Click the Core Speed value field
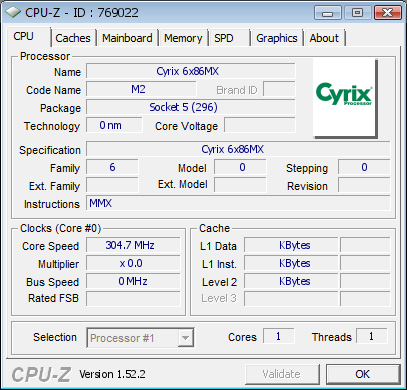Screen dimensions: 407x390 pyautogui.click(x=133, y=245)
